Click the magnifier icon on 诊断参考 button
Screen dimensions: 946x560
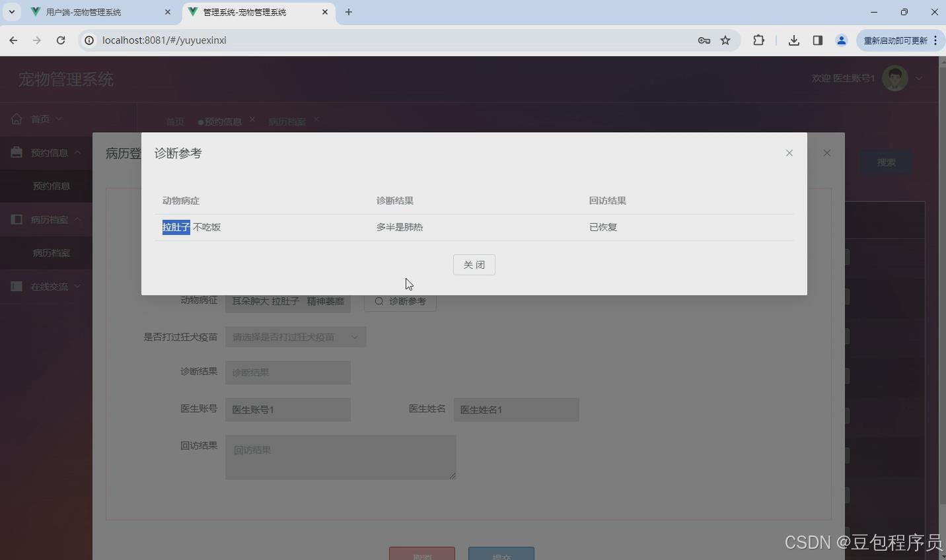point(379,301)
